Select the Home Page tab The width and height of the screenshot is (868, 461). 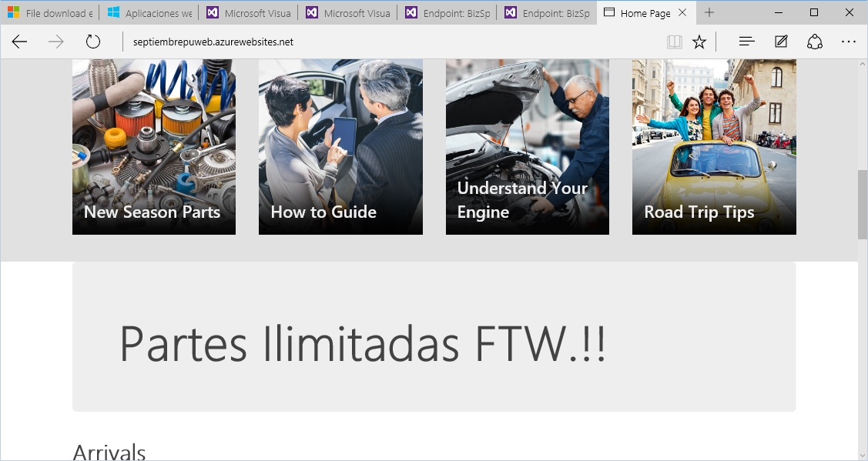[x=645, y=13]
